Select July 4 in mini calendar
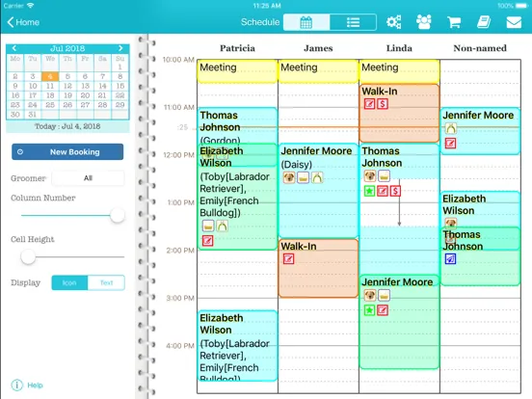Image resolution: width=532 pixels, height=399 pixels. [x=50, y=76]
